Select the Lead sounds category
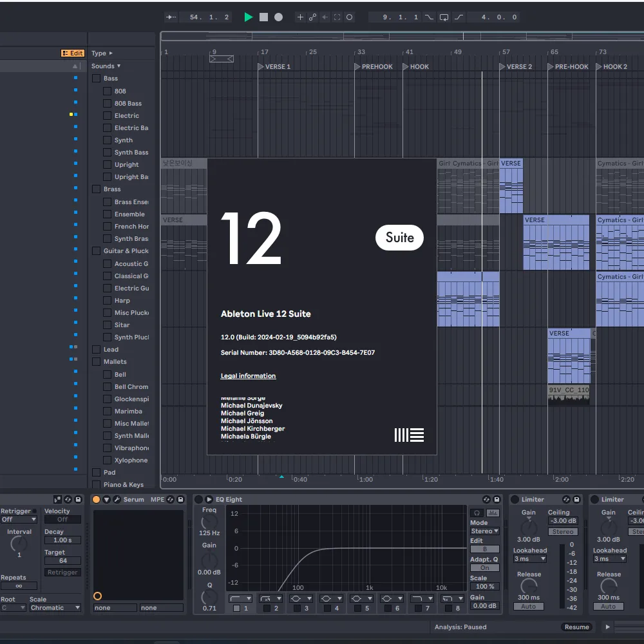This screenshot has height=644, width=644. pos(111,350)
